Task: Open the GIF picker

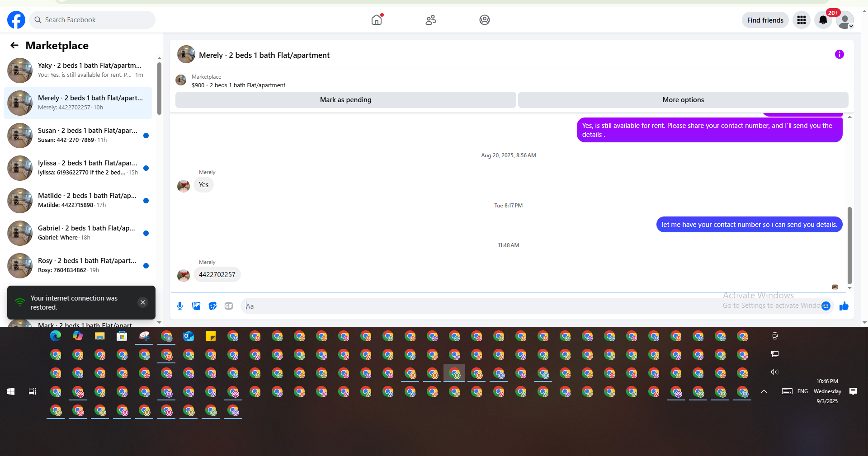Action: click(x=229, y=306)
